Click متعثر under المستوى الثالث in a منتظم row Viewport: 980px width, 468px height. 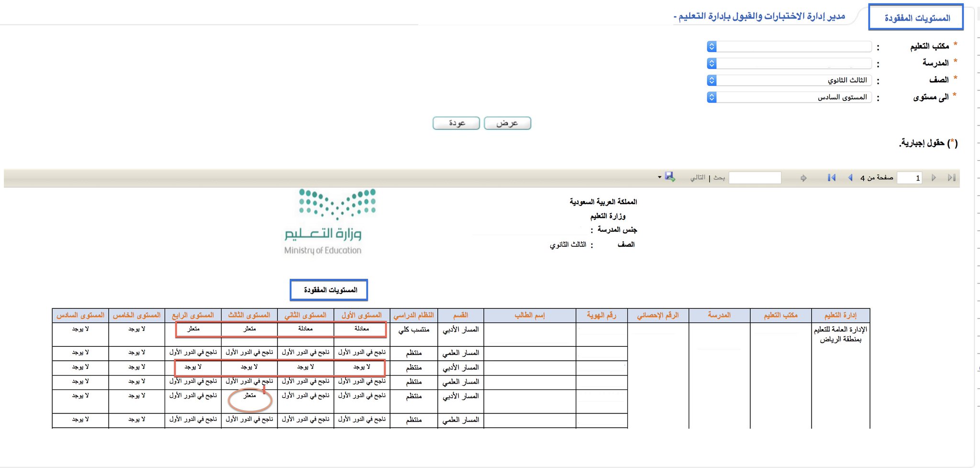249,396
